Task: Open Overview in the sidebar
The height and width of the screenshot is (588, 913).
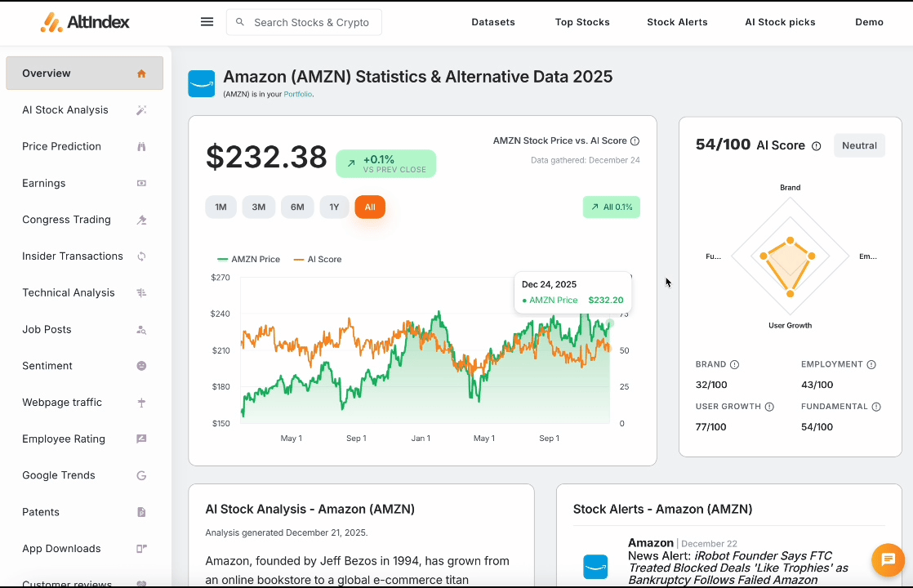Action: pos(84,73)
